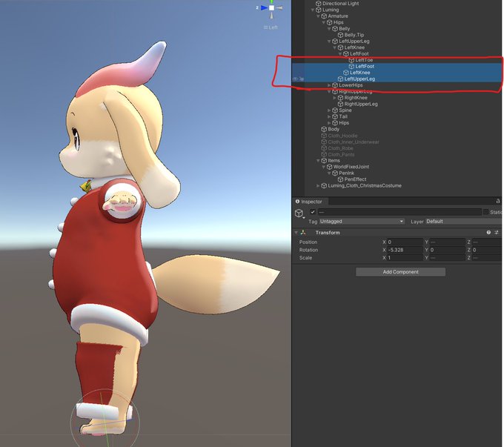Click the Items cube icon
504x447 pixels.
[324, 160]
